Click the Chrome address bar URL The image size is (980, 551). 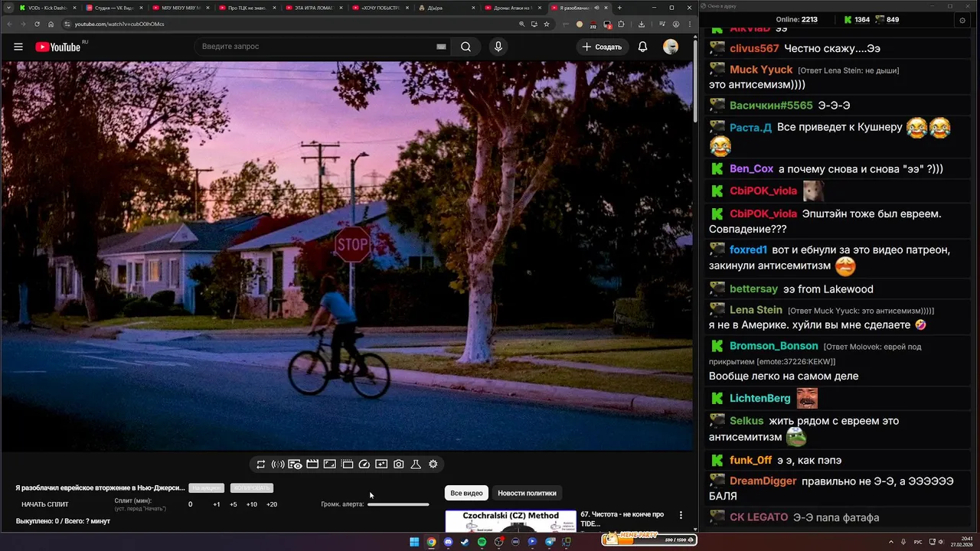click(119, 24)
